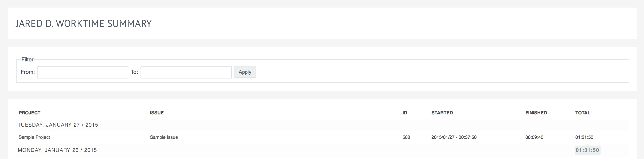Click the ID column header

[405, 113]
